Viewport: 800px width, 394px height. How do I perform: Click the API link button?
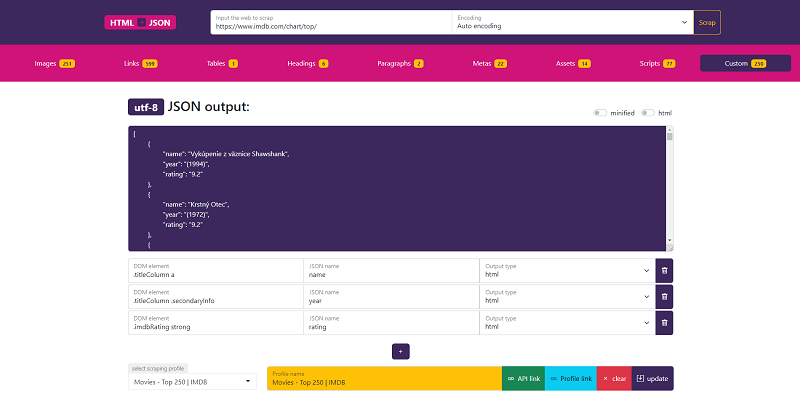pos(523,379)
